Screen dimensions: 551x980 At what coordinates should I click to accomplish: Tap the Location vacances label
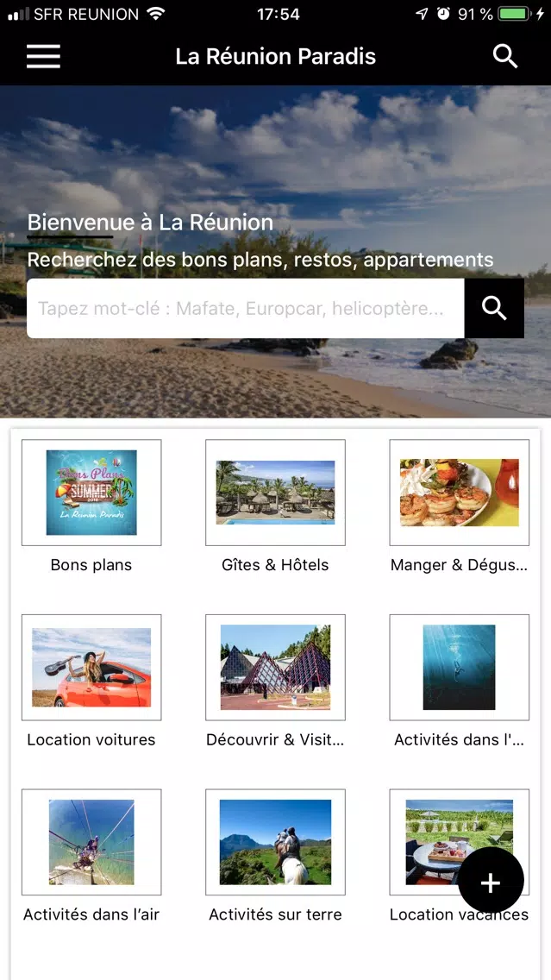tap(459, 914)
